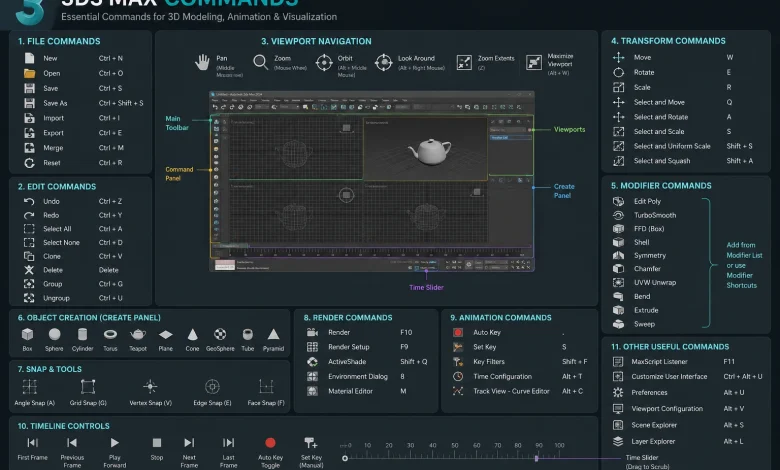Click the GeoSphere primitive icon
Screen dimensions: 780x470
[220, 334]
